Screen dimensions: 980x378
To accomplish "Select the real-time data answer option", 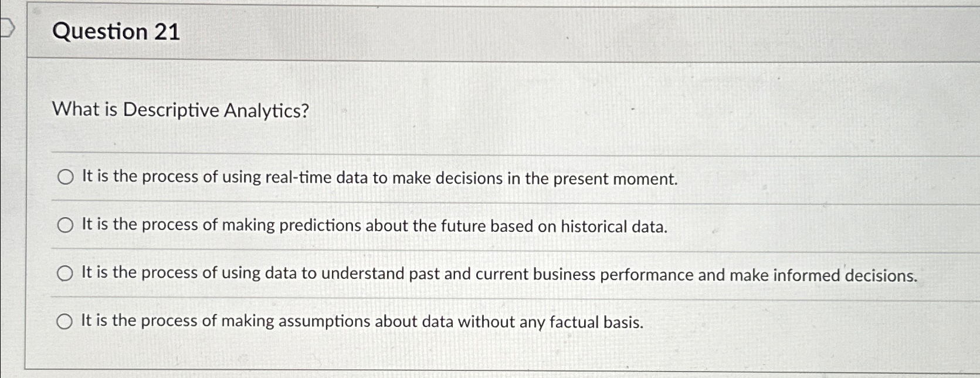I will click(x=65, y=178).
